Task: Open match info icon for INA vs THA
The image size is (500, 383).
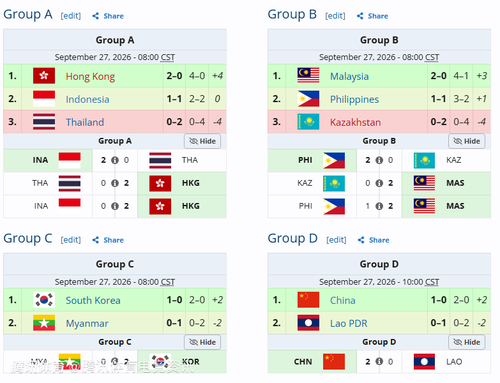Action: point(115,160)
